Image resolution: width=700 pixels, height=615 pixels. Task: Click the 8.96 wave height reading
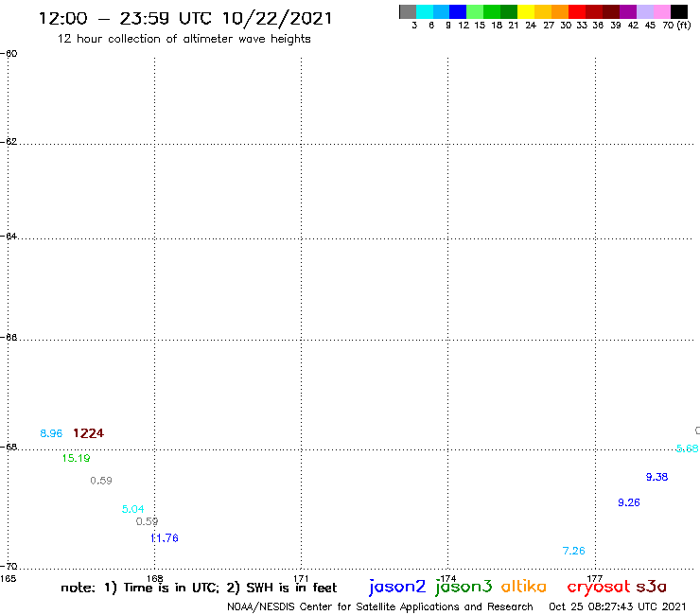click(x=51, y=433)
